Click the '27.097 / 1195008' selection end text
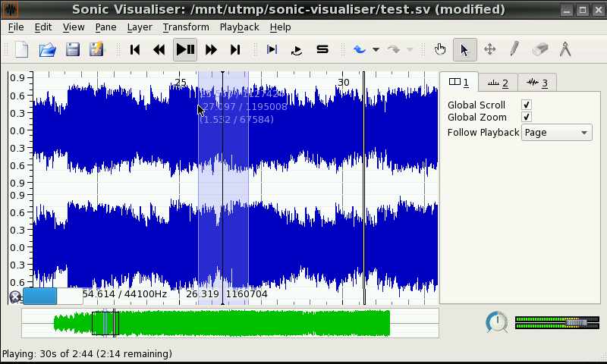The image size is (607, 364). coord(244,107)
